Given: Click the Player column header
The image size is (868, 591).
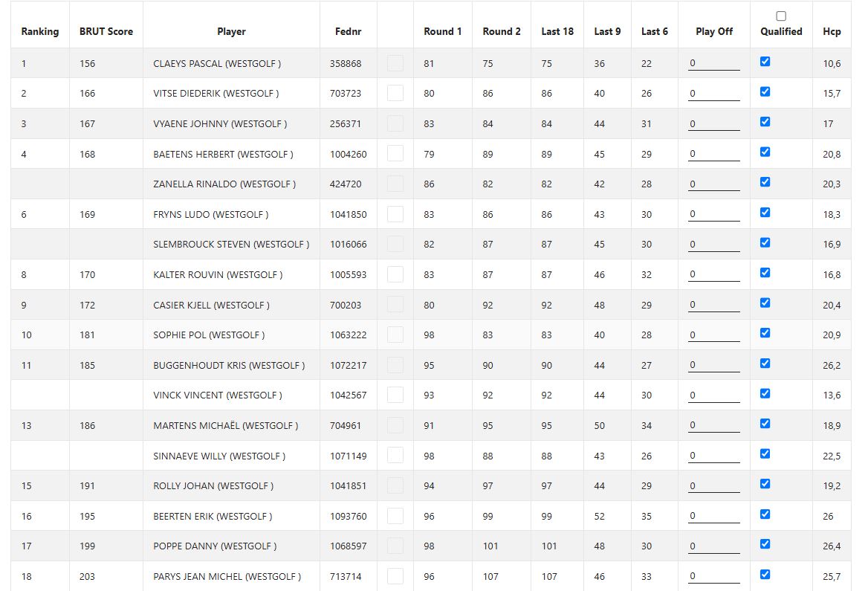Looking at the screenshot, I should point(231,31).
